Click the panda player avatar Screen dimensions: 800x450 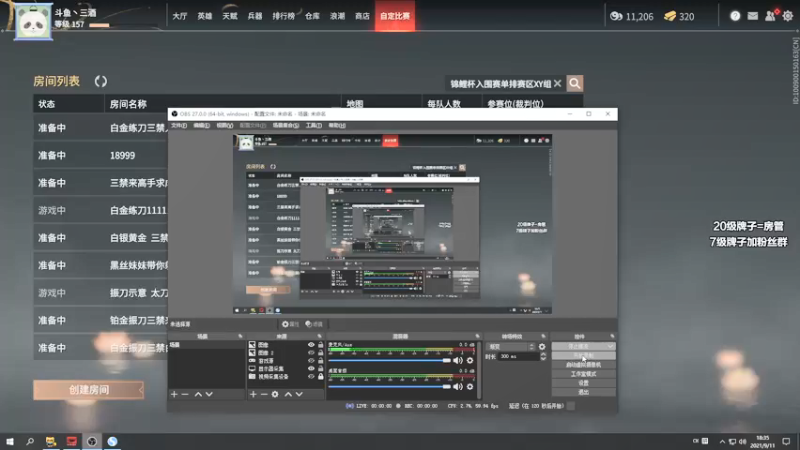tap(33, 22)
